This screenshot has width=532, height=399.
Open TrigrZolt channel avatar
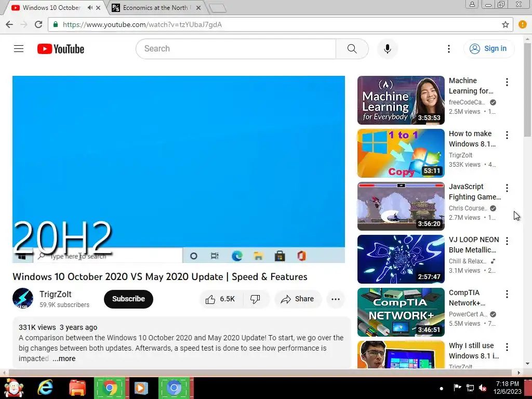coord(23,298)
